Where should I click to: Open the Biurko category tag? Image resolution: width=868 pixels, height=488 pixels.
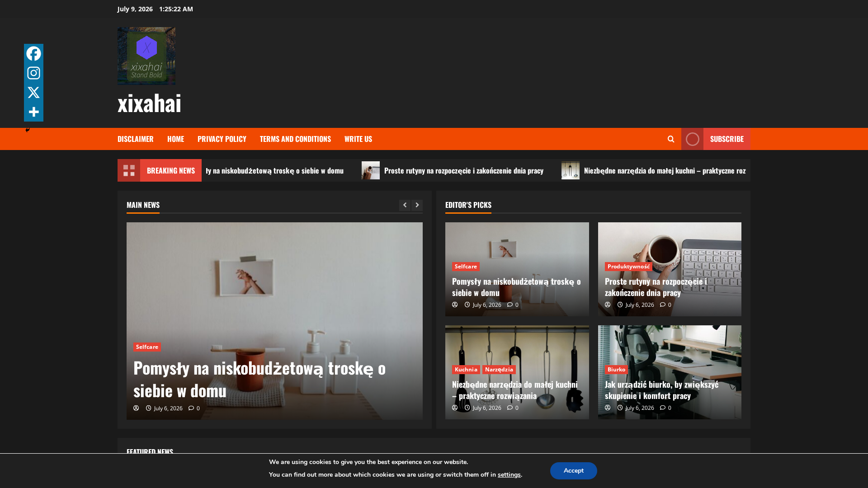(616, 370)
